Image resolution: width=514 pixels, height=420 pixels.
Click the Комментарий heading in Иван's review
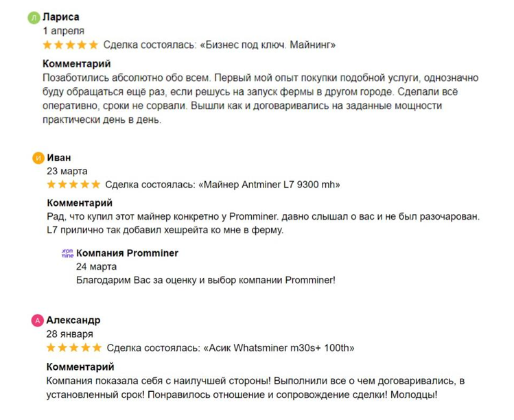point(80,203)
